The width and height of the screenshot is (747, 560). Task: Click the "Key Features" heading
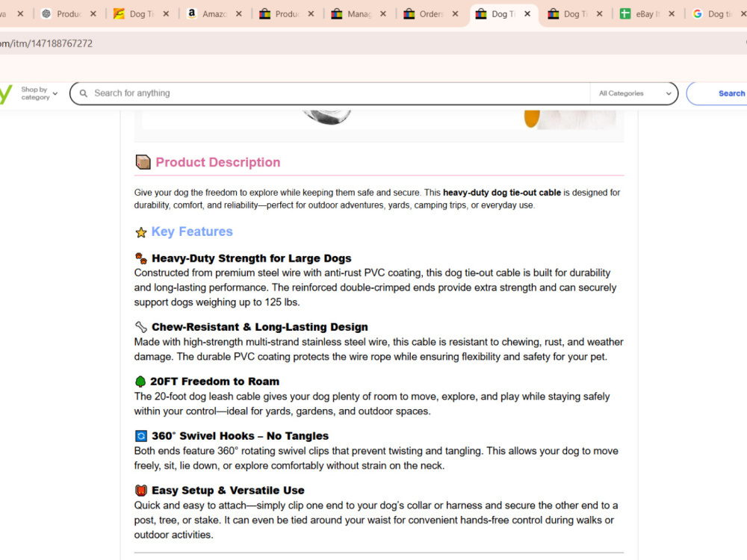192,231
